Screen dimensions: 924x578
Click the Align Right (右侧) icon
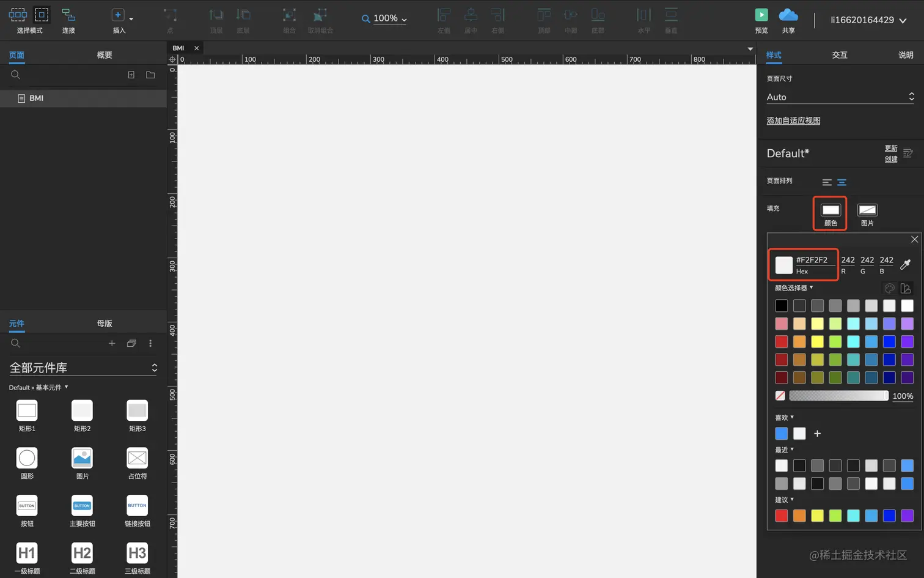pyautogui.click(x=498, y=15)
